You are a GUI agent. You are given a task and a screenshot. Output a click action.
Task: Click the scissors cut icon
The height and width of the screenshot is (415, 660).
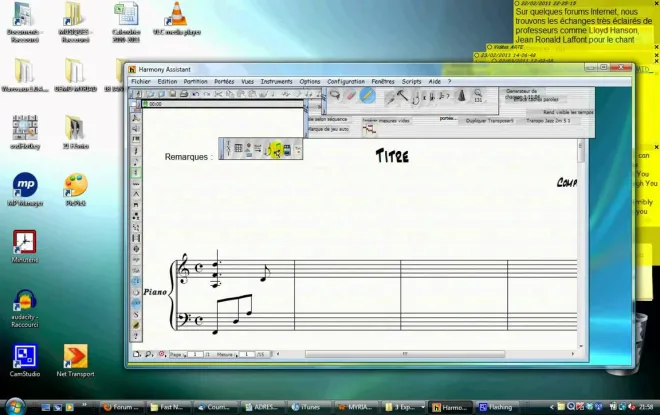click(x=218, y=94)
